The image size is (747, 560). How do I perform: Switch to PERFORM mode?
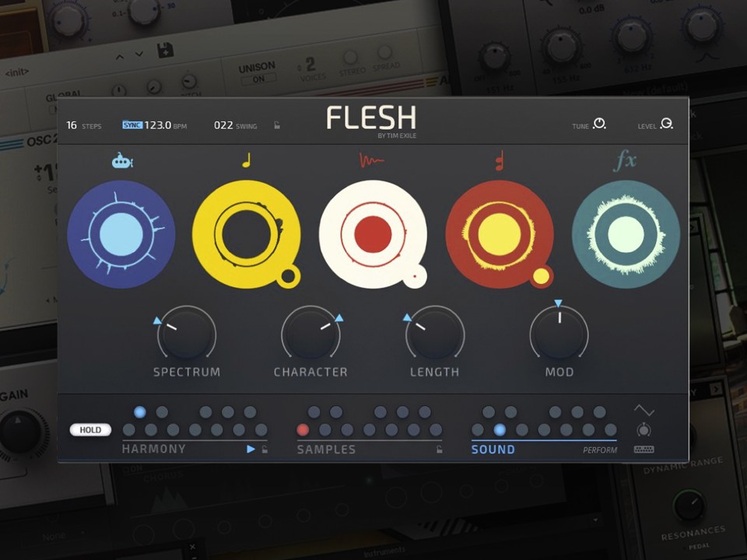pos(600,450)
